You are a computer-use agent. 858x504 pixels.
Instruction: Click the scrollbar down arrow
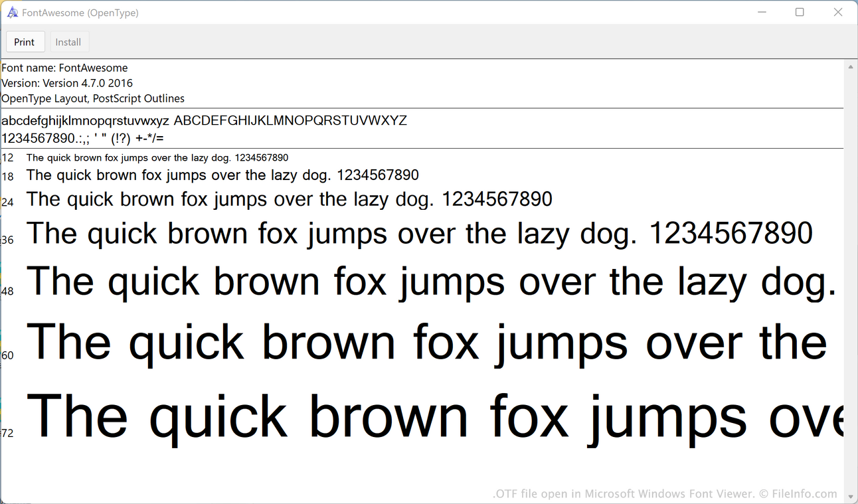(x=851, y=496)
